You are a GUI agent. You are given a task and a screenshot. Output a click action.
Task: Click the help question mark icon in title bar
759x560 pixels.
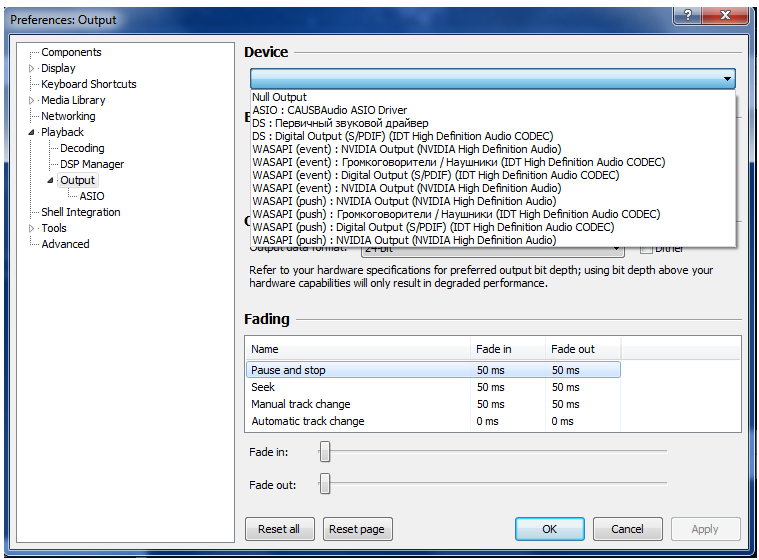coord(687,15)
